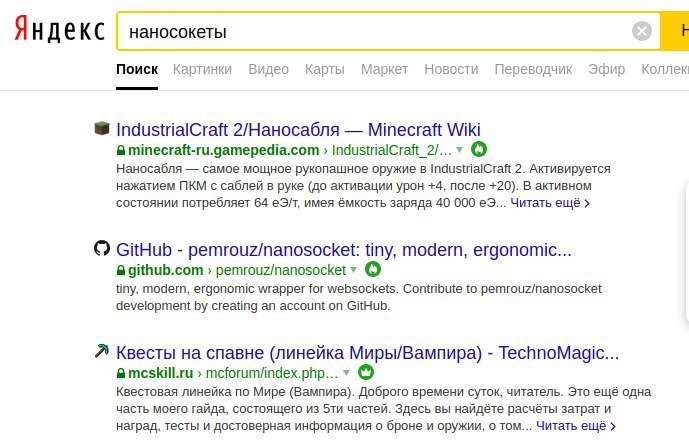Open Квесты на спавне TechnoMagic result
This screenshot has width=689, height=446.
tap(367, 353)
